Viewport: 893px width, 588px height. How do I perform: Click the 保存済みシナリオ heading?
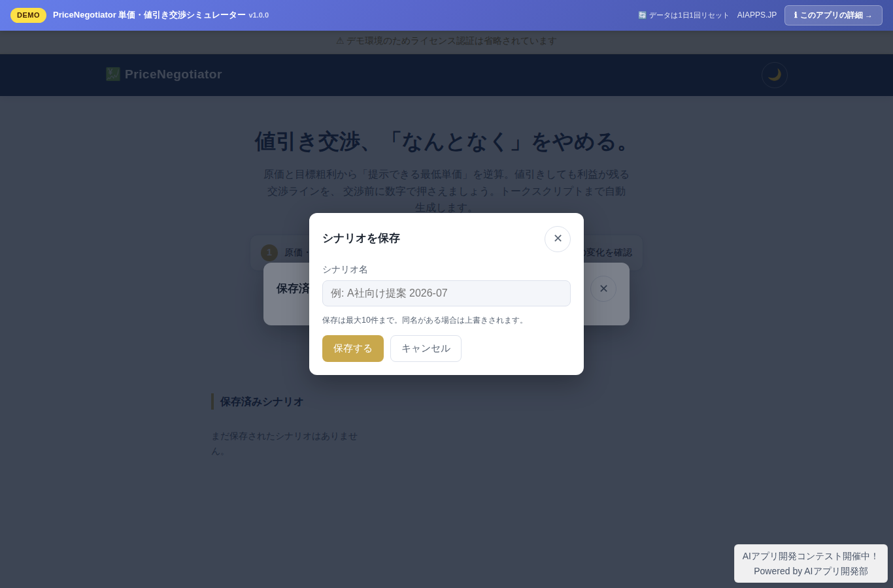pos(261,402)
